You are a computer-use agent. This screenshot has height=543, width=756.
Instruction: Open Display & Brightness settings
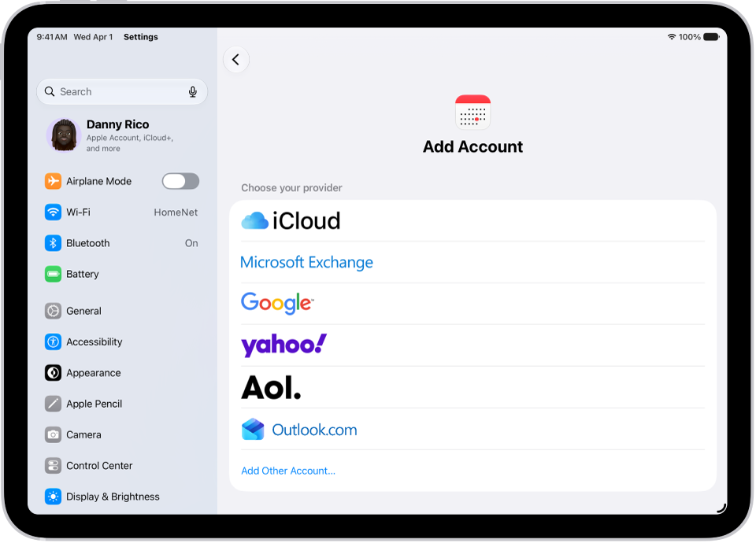[121, 497]
